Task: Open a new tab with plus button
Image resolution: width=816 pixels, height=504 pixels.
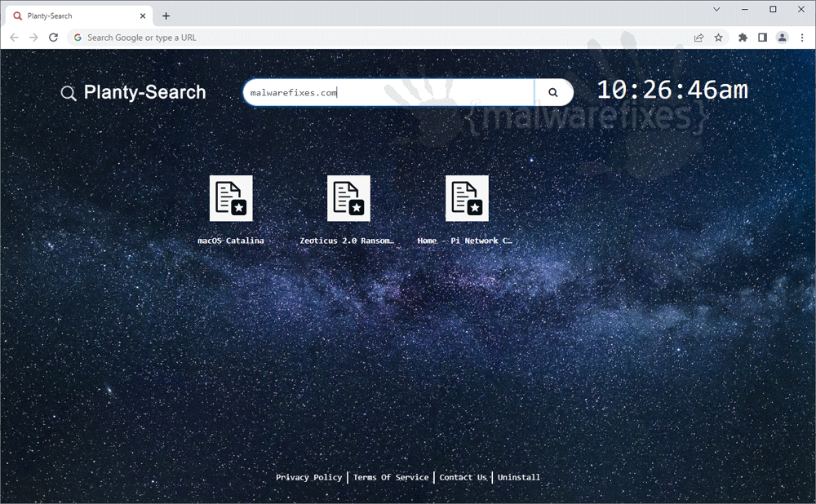Action: pos(166,16)
